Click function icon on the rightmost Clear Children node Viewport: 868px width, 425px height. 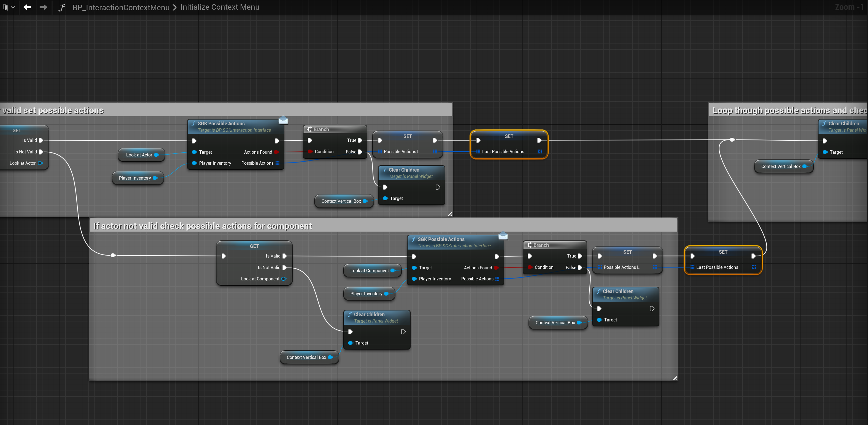coord(824,124)
